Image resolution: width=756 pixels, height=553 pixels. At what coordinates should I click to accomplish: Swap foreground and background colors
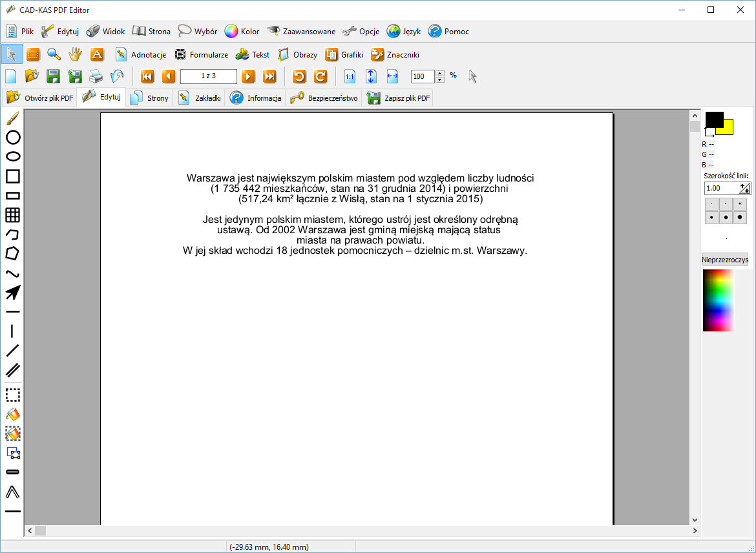pyautogui.click(x=709, y=132)
